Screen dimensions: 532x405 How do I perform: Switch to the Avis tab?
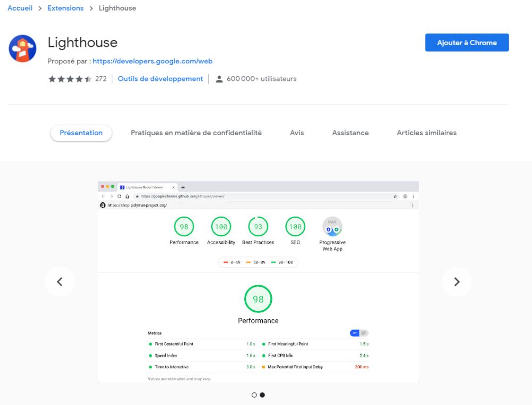pos(297,133)
